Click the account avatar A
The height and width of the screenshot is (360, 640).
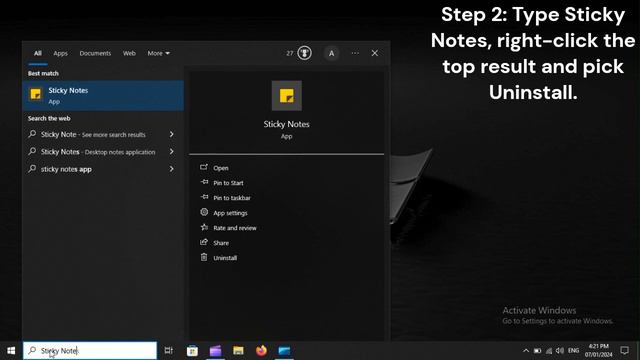331,53
